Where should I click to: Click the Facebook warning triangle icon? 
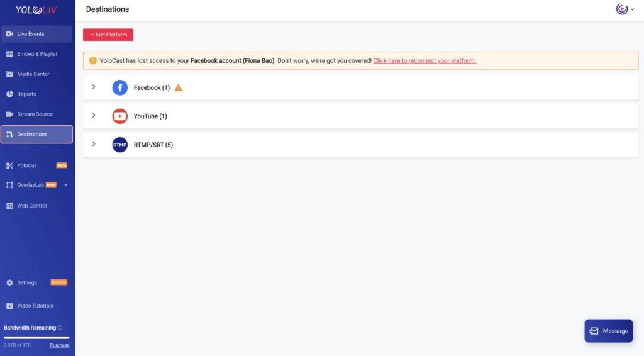pyautogui.click(x=179, y=88)
